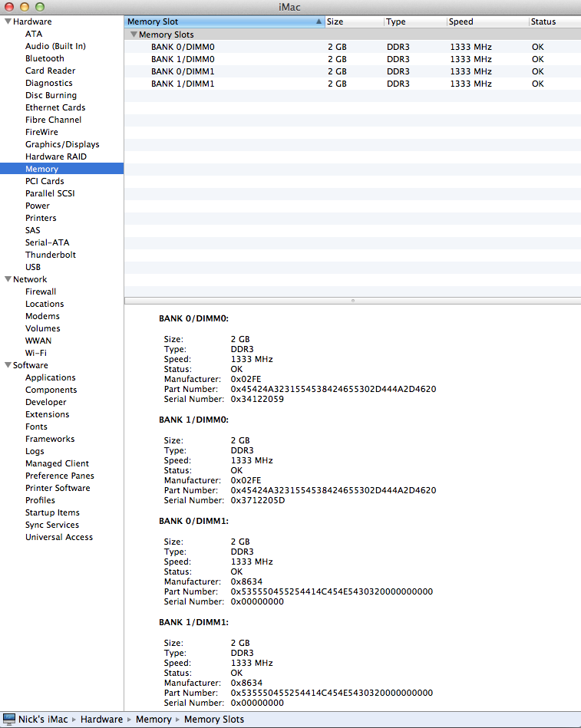This screenshot has height=728, width=581.
Task: Click Hardware in the path bar
Action: pos(102,720)
